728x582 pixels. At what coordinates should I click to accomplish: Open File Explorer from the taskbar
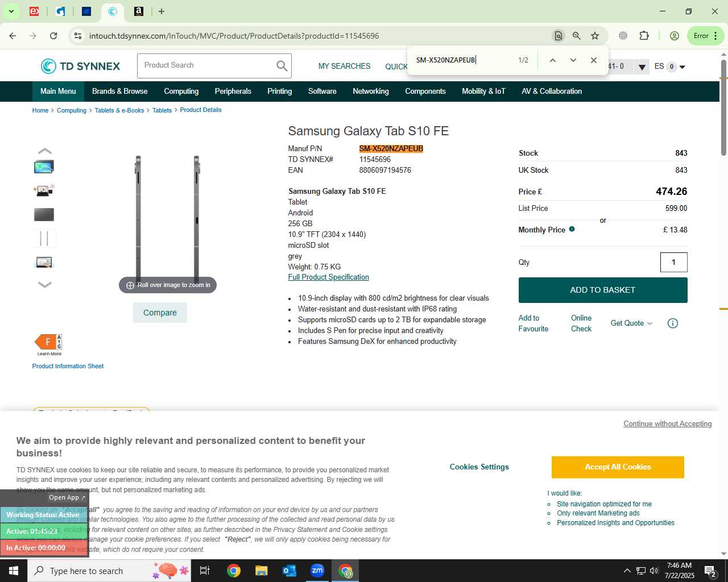[x=261, y=571]
